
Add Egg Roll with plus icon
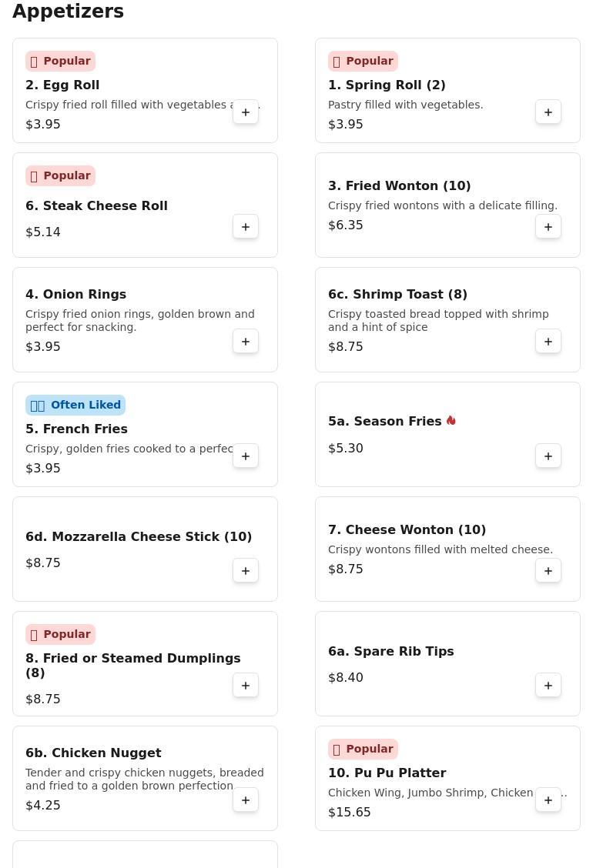click(x=246, y=112)
